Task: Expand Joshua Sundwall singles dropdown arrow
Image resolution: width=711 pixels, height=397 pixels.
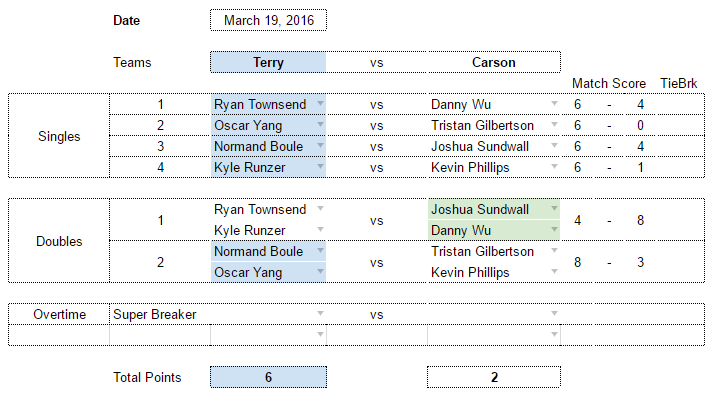Action: (x=554, y=146)
